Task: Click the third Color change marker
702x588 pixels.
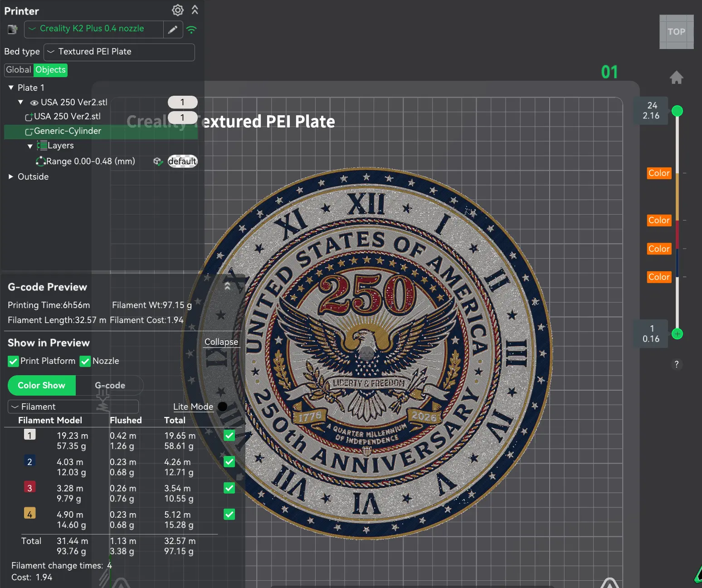Action: click(x=659, y=249)
